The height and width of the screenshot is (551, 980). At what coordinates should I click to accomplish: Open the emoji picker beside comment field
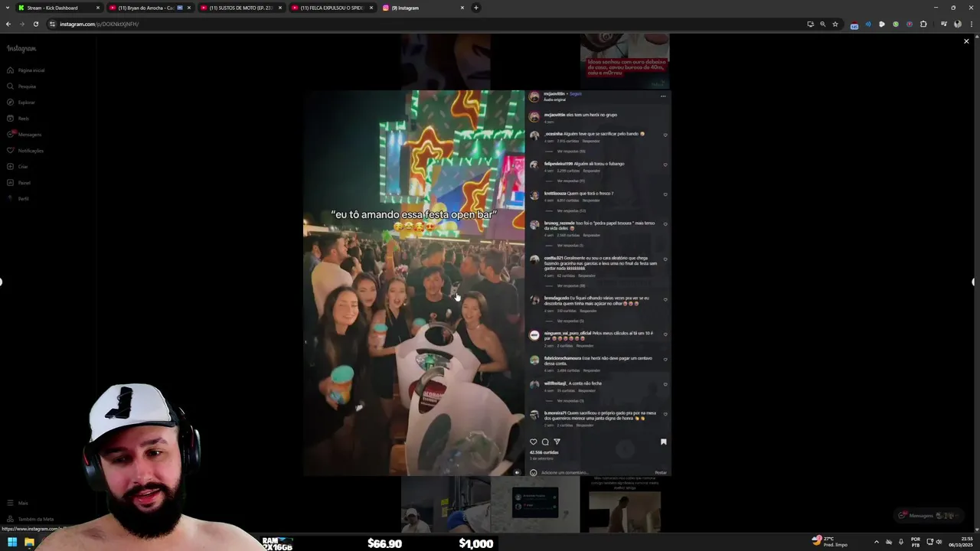pos(534,472)
